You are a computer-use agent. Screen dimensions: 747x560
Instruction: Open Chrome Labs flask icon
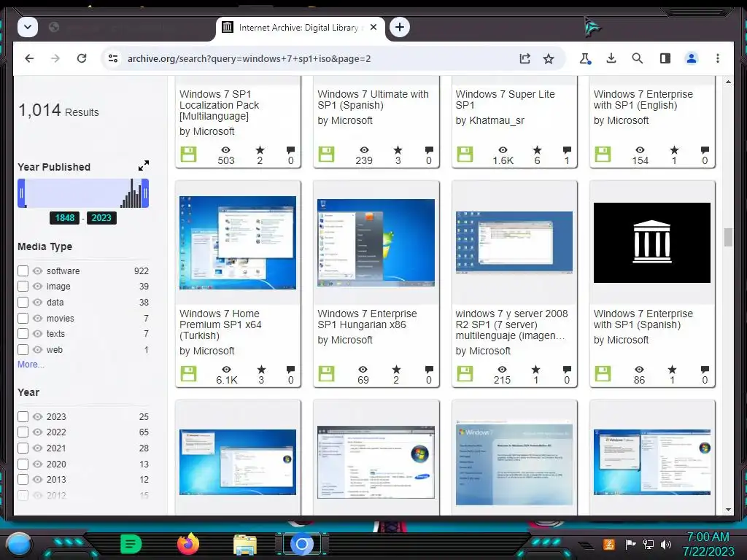(585, 58)
